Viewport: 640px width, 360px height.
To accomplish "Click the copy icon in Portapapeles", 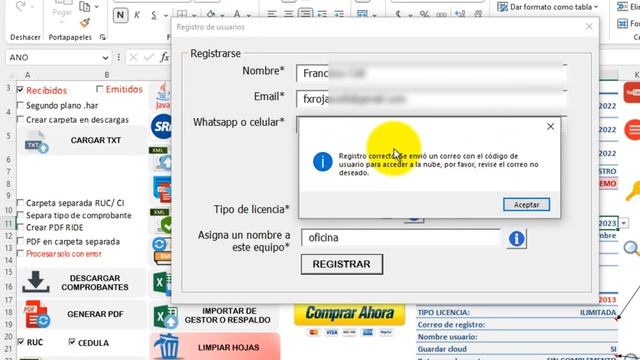I will [x=84, y=7].
